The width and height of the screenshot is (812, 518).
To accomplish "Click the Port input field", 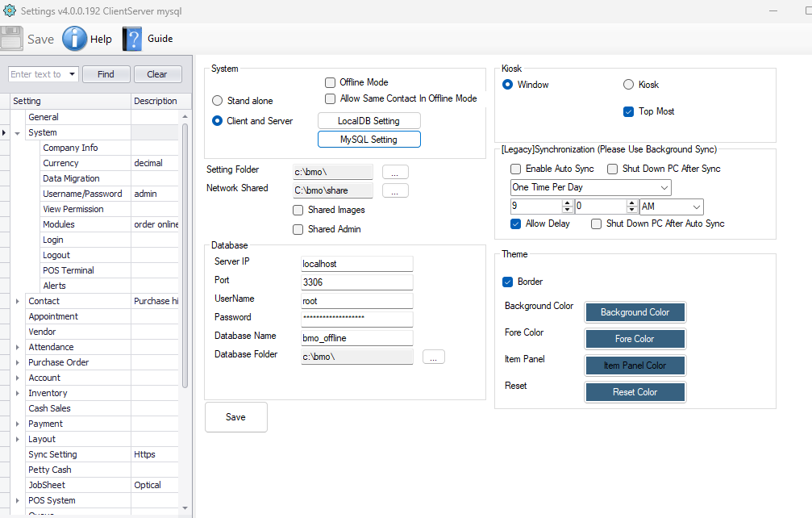I will [356, 282].
